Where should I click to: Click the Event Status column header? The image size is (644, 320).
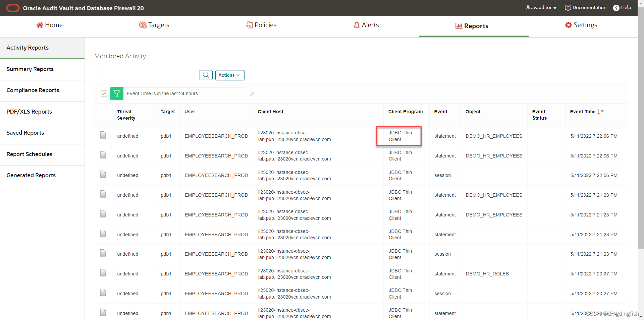[539, 115]
